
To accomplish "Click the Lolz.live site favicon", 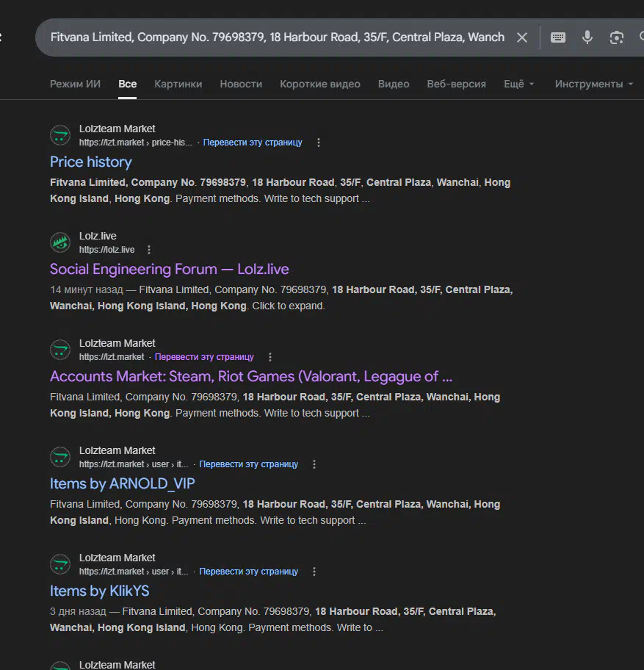I will pos(60,242).
